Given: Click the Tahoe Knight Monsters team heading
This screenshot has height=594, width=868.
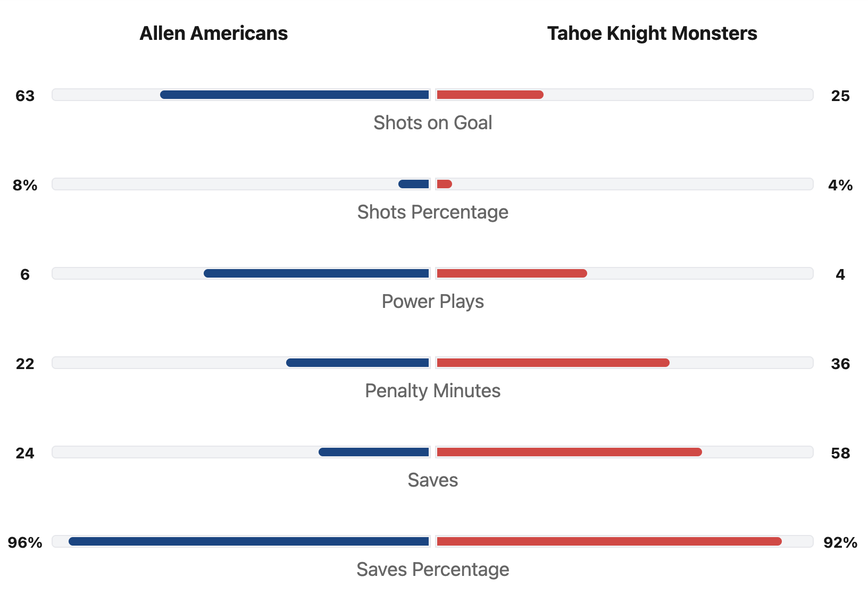Looking at the screenshot, I should tap(652, 34).
